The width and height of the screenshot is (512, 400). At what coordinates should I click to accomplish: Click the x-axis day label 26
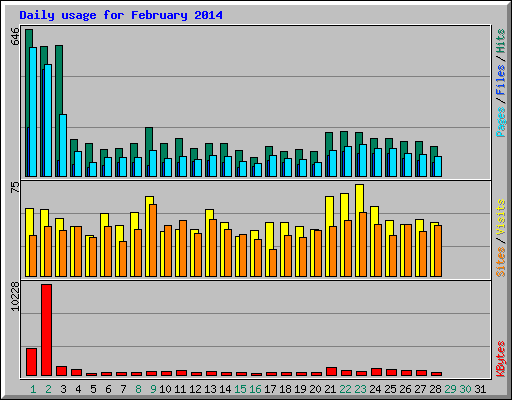point(405,389)
